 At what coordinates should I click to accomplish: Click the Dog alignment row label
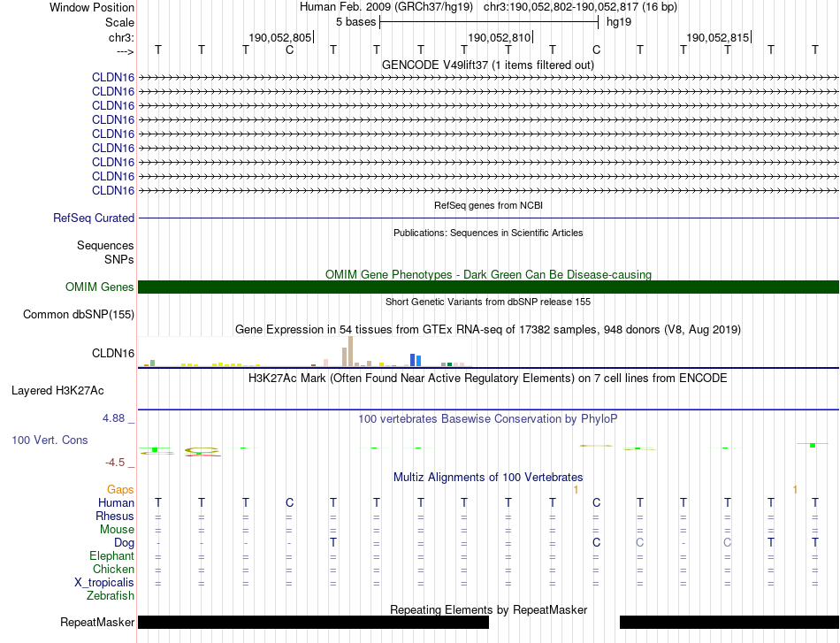point(125,543)
